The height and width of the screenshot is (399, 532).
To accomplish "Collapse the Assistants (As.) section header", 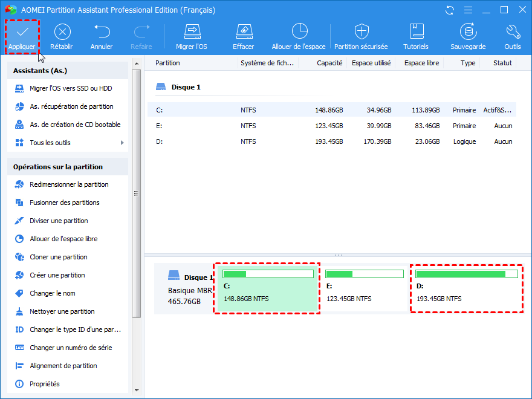I will click(x=68, y=71).
